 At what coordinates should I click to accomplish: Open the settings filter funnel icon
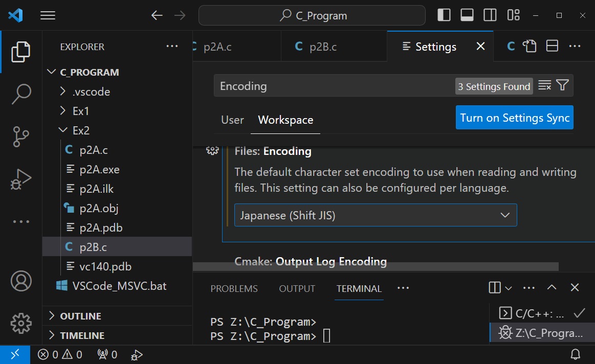click(562, 85)
